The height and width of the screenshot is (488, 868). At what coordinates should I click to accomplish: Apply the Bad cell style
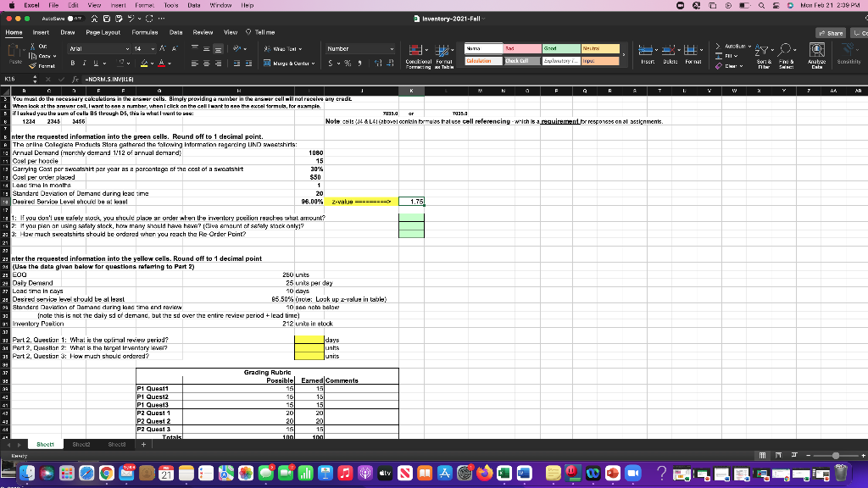[522, 48]
